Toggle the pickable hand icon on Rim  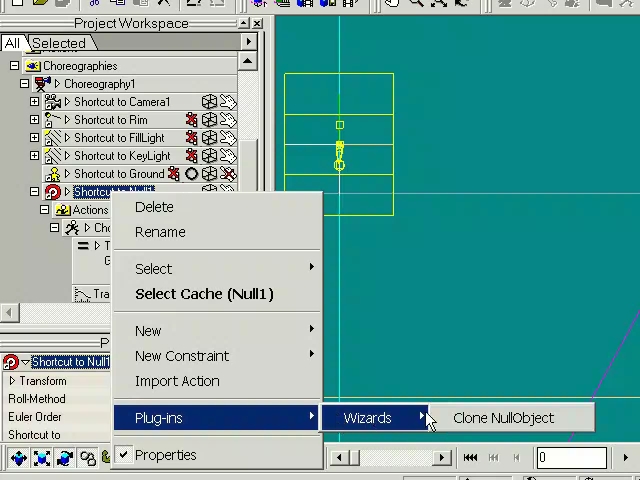click(227, 120)
